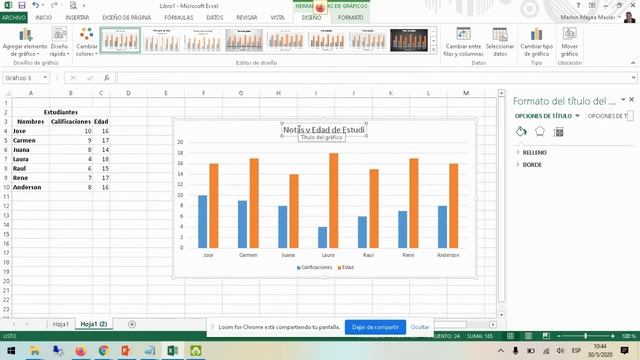Image resolution: width=640 pixels, height=360 pixels.
Task: Click Cambiar tipo de gráfico
Action: click(x=536, y=42)
